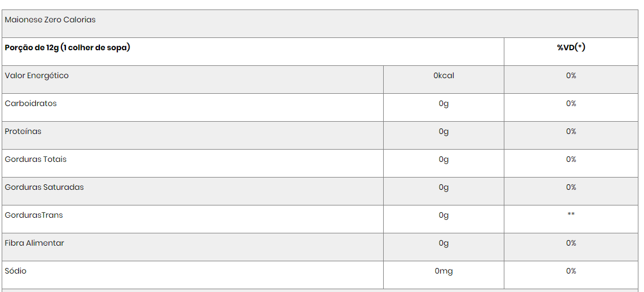This screenshot has height=292, width=644.
Task: Select the Valor Energético row label
Action: tap(36, 75)
